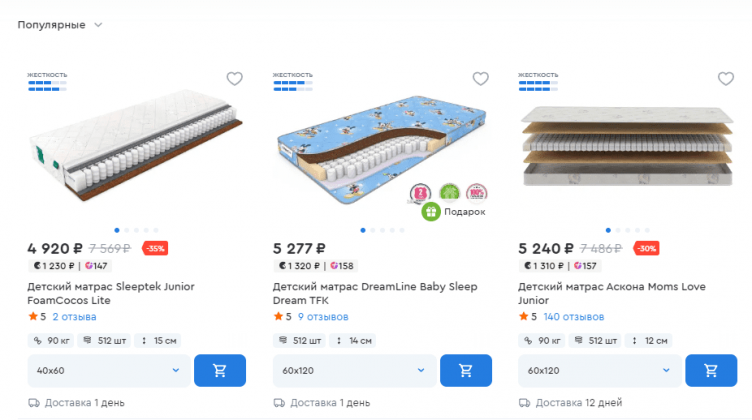Open size dropdown for Askona Moms Love
Viewport: 752px width, 420px height.
[598, 370]
